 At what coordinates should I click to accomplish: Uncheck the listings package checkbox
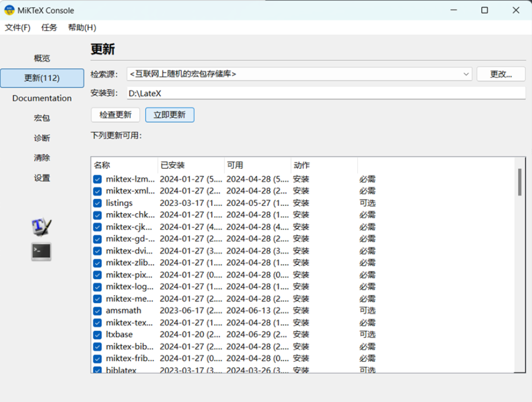click(x=97, y=203)
